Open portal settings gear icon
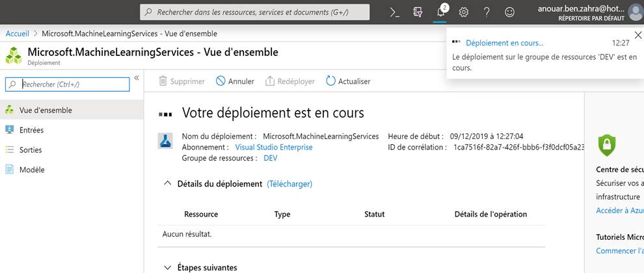The image size is (644, 273). (464, 12)
